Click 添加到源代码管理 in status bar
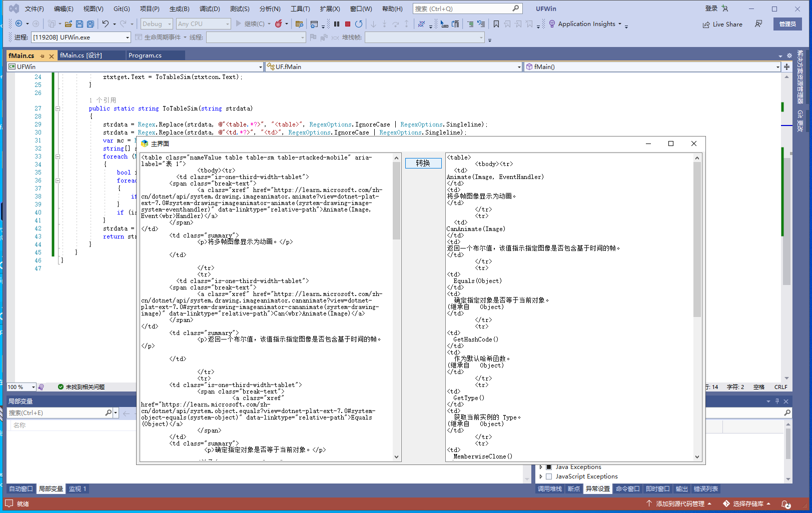 click(x=679, y=504)
